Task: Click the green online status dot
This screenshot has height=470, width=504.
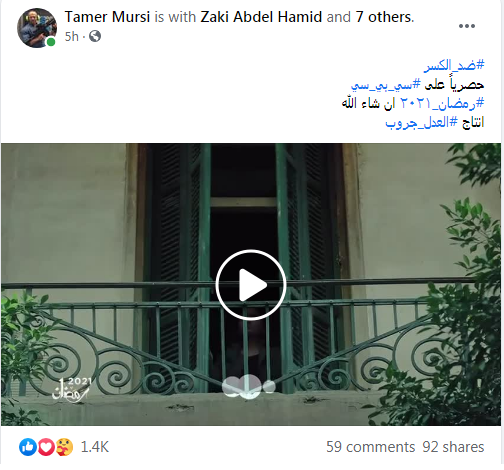Action: [x=51, y=42]
